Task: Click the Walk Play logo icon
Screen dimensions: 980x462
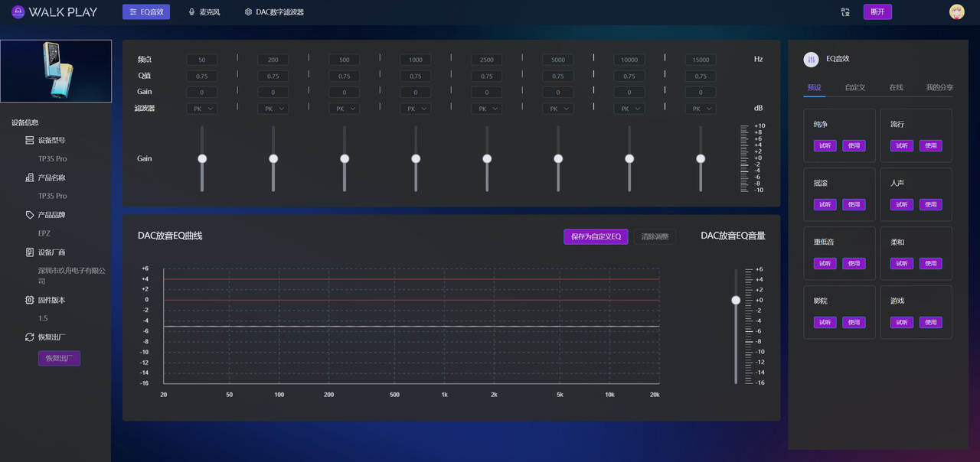Action: [18, 12]
